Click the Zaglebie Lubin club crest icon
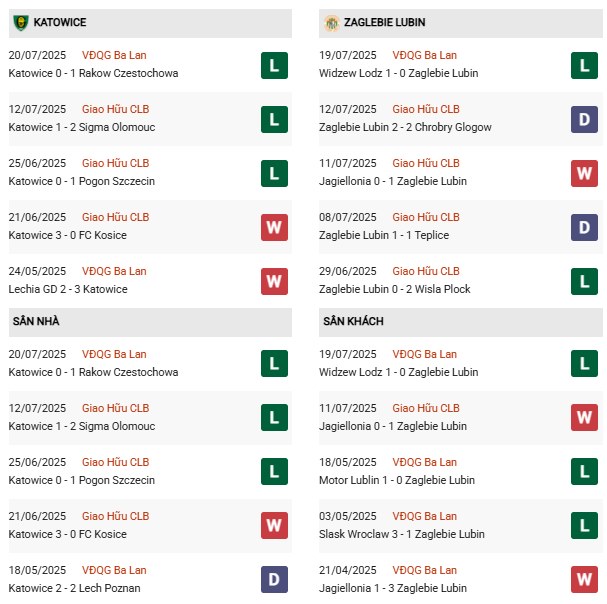This screenshot has height=604, width=607. 331,22
